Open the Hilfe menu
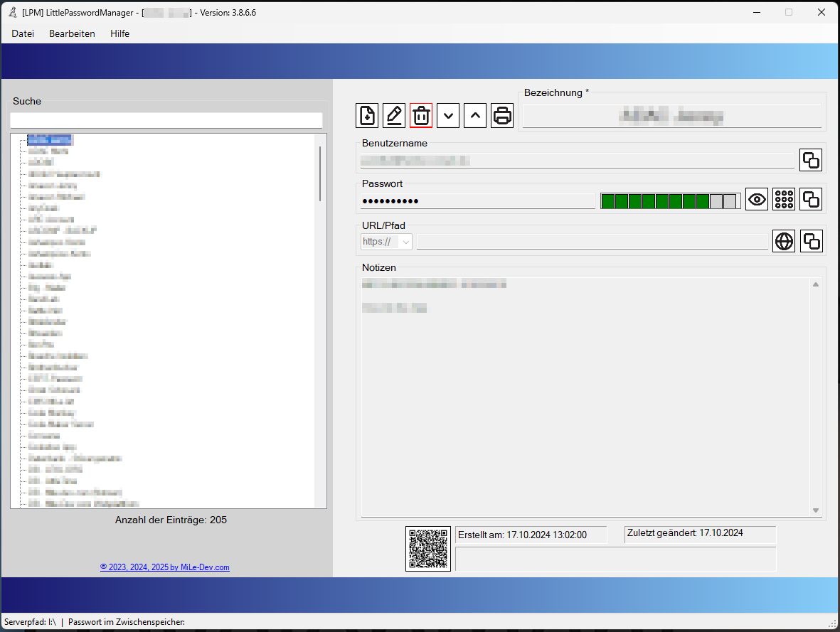The image size is (840, 632). (x=120, y=33)
